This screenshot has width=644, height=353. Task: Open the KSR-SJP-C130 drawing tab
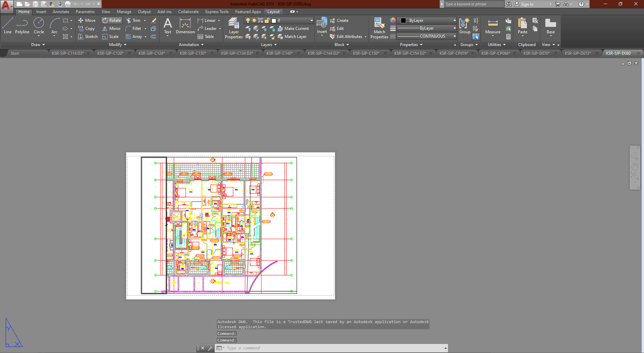tap(193, 53)
